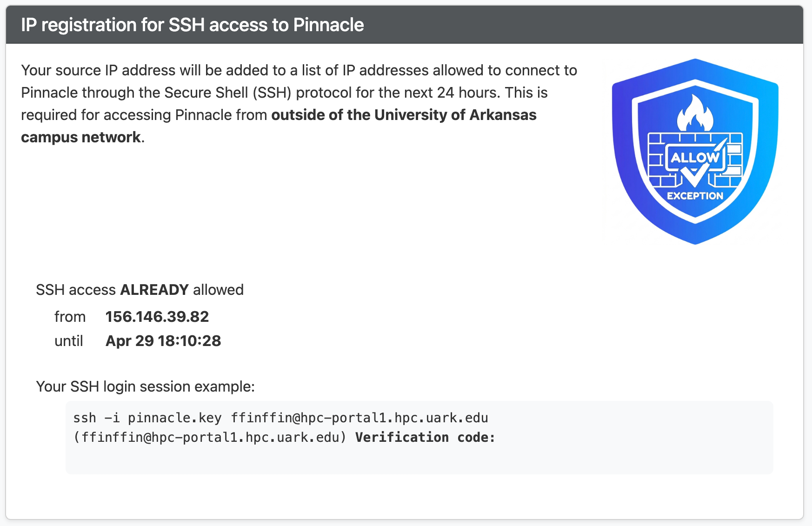This screenshot has height=526, width=812.
Task: Click bold text 'outside of the University of Arkansas'
Action: (x=404, y=115)
